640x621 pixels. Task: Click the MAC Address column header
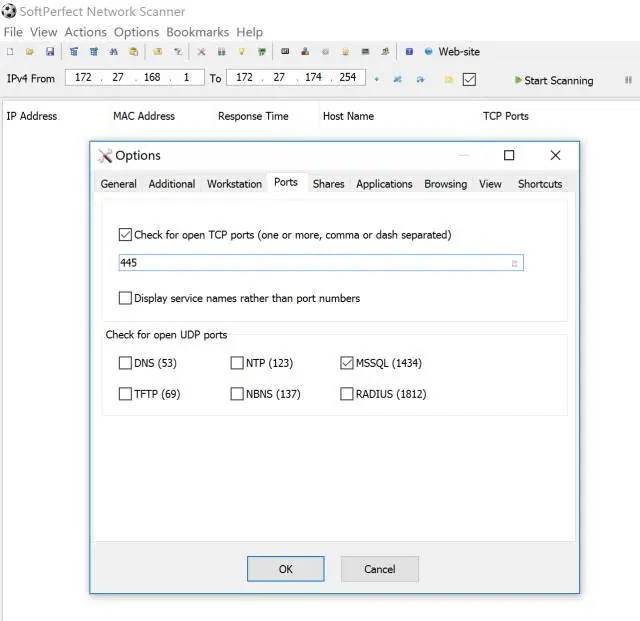(x=144, y=116)
